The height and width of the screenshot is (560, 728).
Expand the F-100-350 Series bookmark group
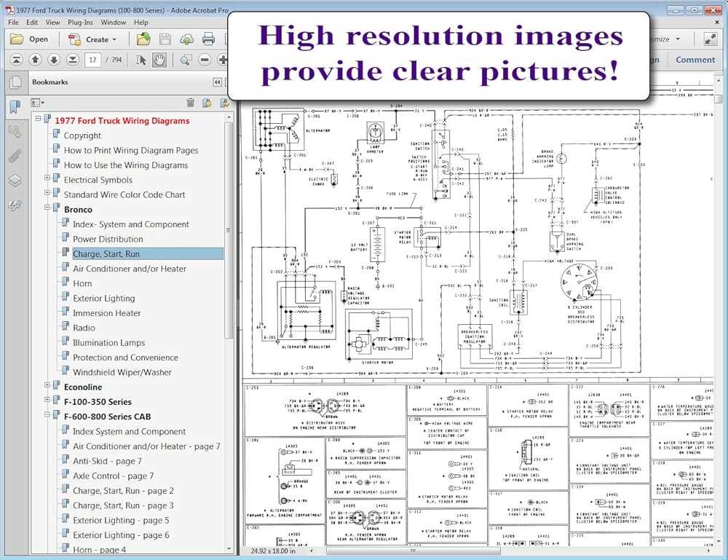[x=47, y=400]
